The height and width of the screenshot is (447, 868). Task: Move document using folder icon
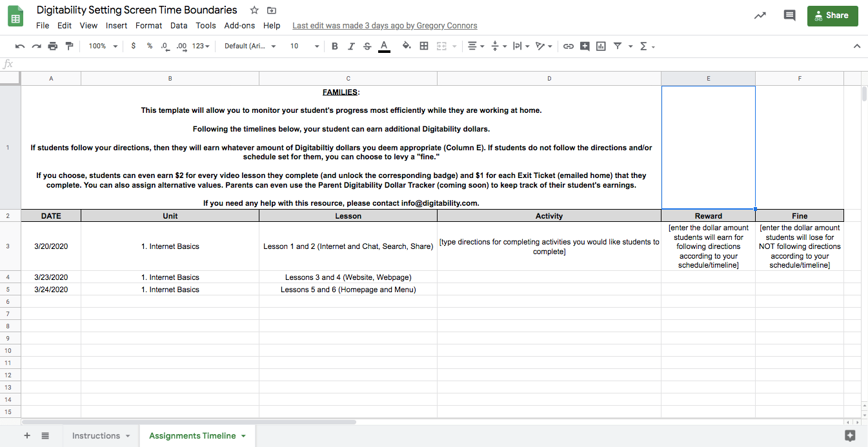pos(272,10)
